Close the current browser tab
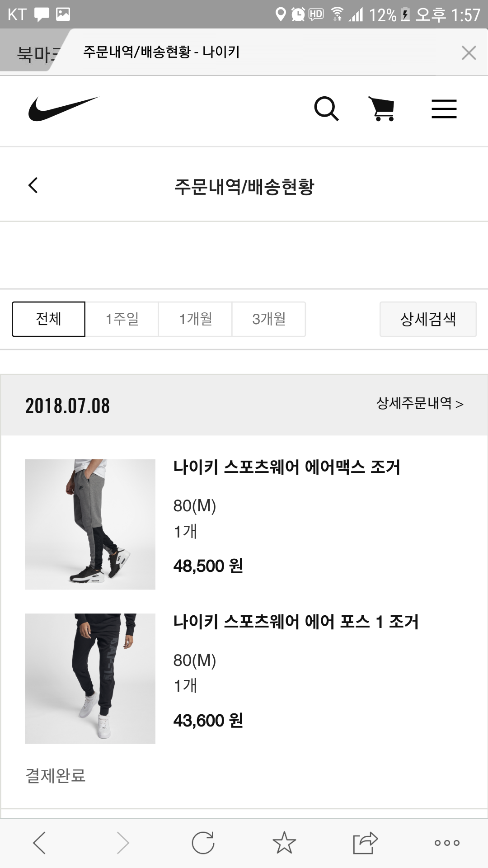 point(469,53)
